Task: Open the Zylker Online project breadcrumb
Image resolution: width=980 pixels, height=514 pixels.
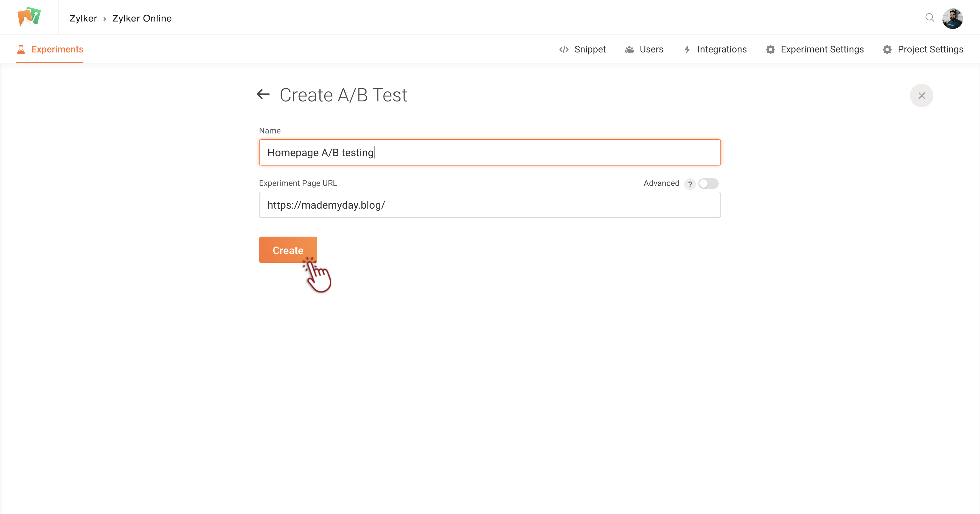Action: [142, 18]
